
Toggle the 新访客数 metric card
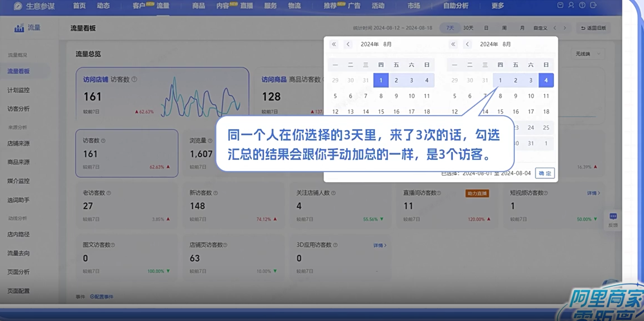pyautogui.click(x=234, y=205)
